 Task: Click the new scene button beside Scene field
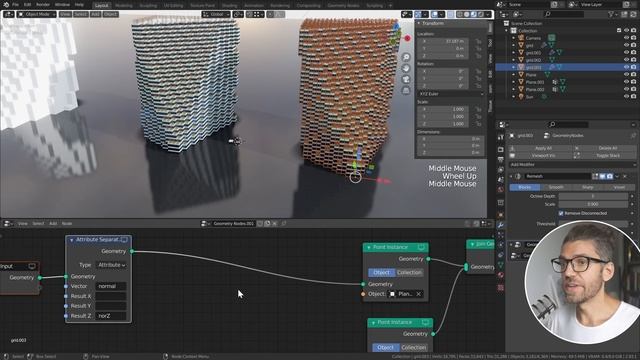pos(554,4)
